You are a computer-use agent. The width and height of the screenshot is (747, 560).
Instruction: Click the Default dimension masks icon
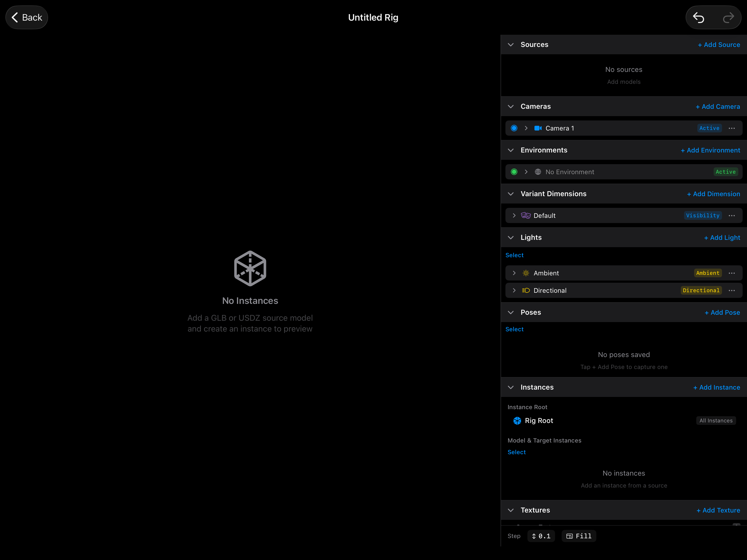[526, 215]
